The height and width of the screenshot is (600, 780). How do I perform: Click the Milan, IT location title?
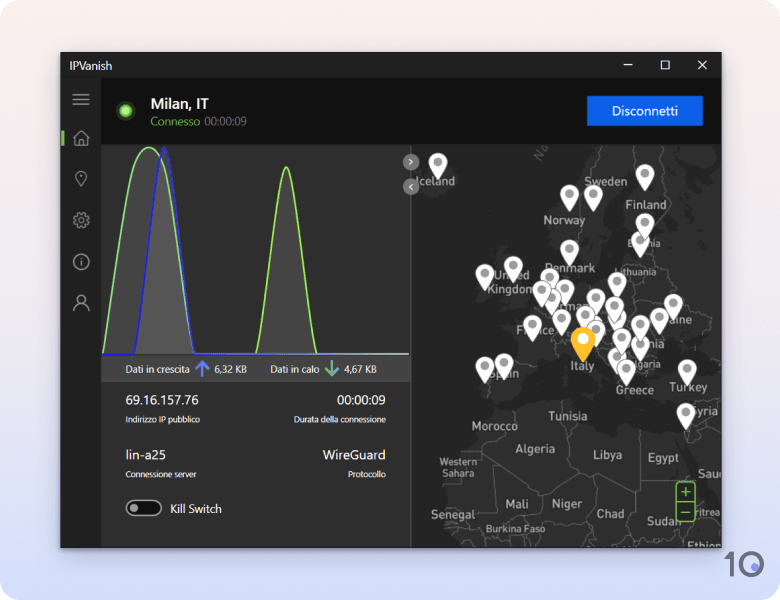(180, 103)
